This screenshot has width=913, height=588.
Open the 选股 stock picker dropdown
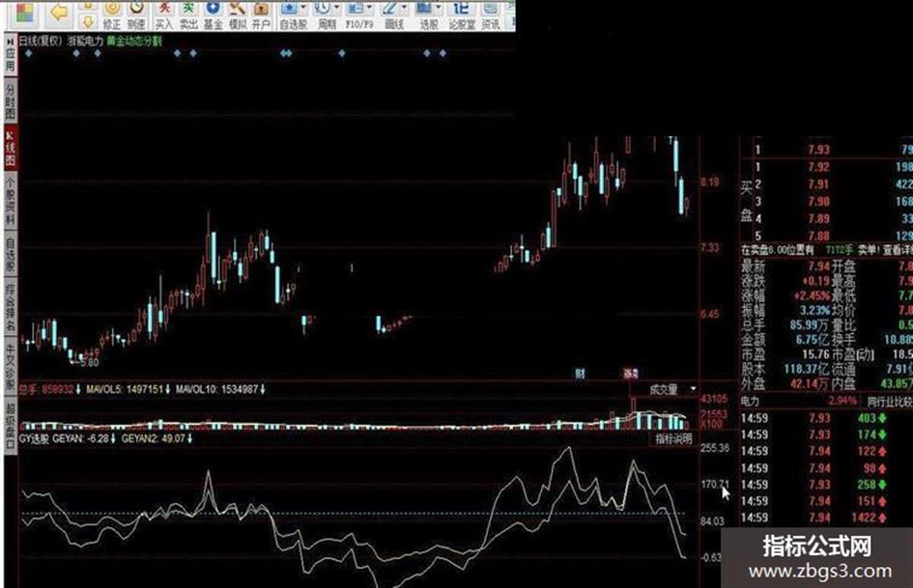(438, 8)
